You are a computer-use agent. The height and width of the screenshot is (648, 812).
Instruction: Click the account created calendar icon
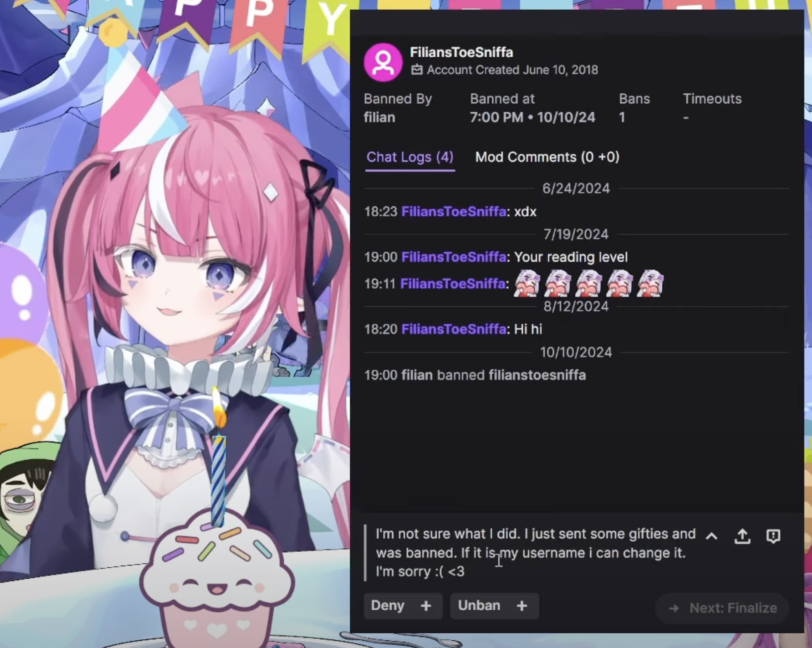(417, 70)
